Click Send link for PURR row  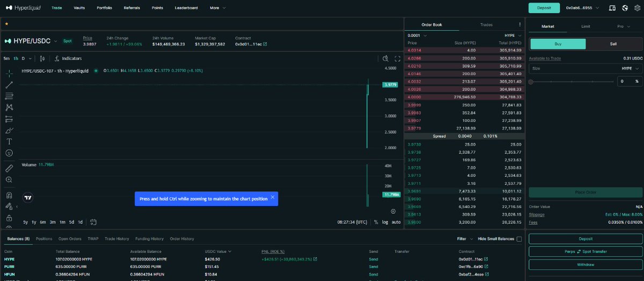point(374,265)
